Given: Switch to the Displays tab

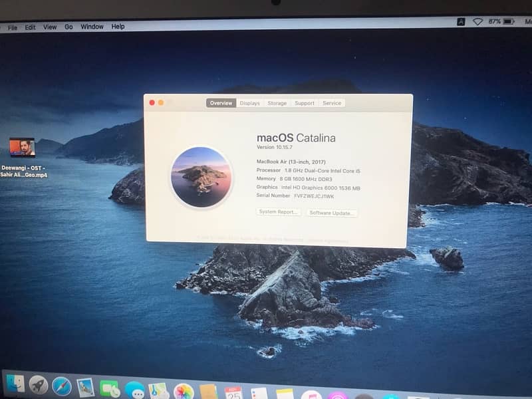Looking at the screenshot, I should click(x=250, y=103).
